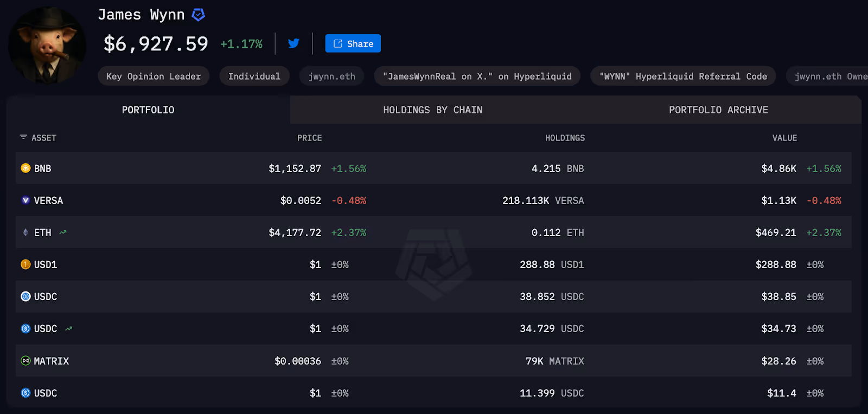This screenshot has height=414, width=868.
Task: Click the USDC icon in the 38.852 row
Action: tap(25, 296)
